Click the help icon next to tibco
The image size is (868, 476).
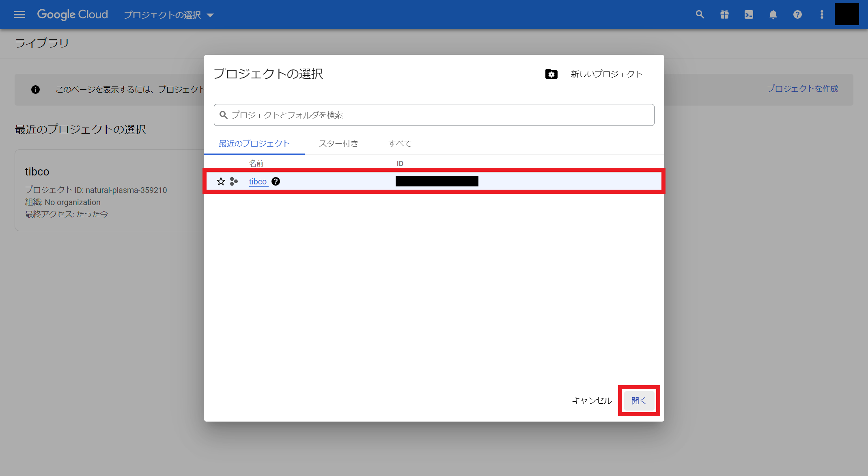276,182
